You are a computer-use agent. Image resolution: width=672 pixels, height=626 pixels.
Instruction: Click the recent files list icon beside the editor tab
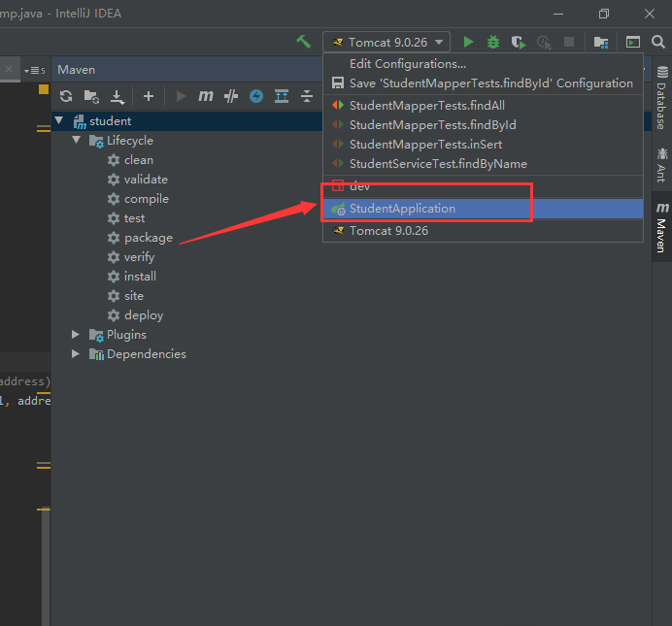click(35, 70)
